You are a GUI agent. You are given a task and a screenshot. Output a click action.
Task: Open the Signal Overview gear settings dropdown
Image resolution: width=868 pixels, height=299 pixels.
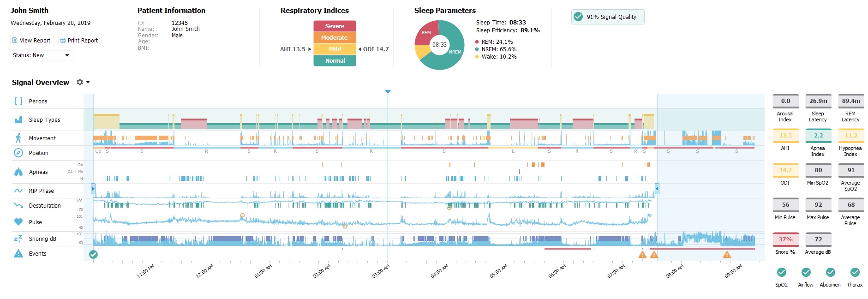click(83, 82)
